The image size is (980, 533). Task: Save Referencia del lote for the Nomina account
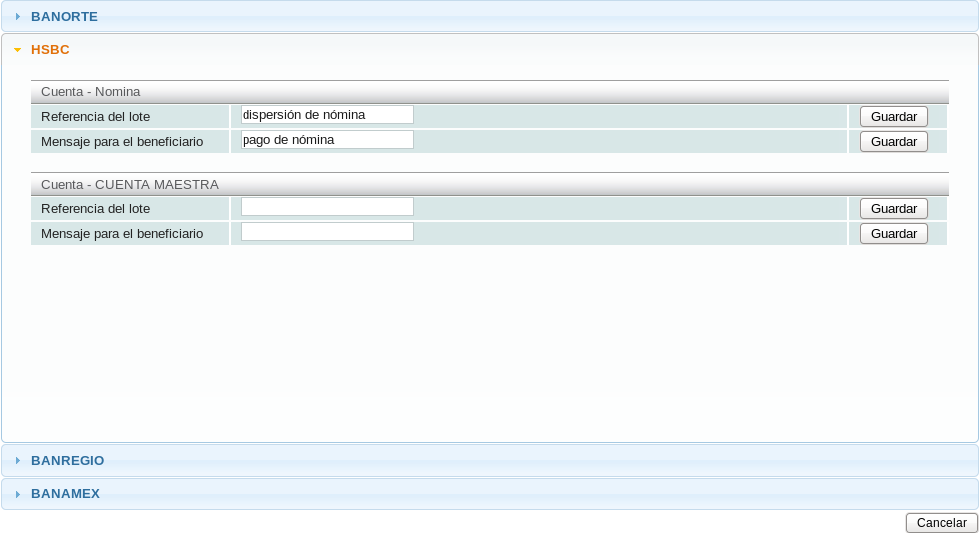click(x=893, y=117)
